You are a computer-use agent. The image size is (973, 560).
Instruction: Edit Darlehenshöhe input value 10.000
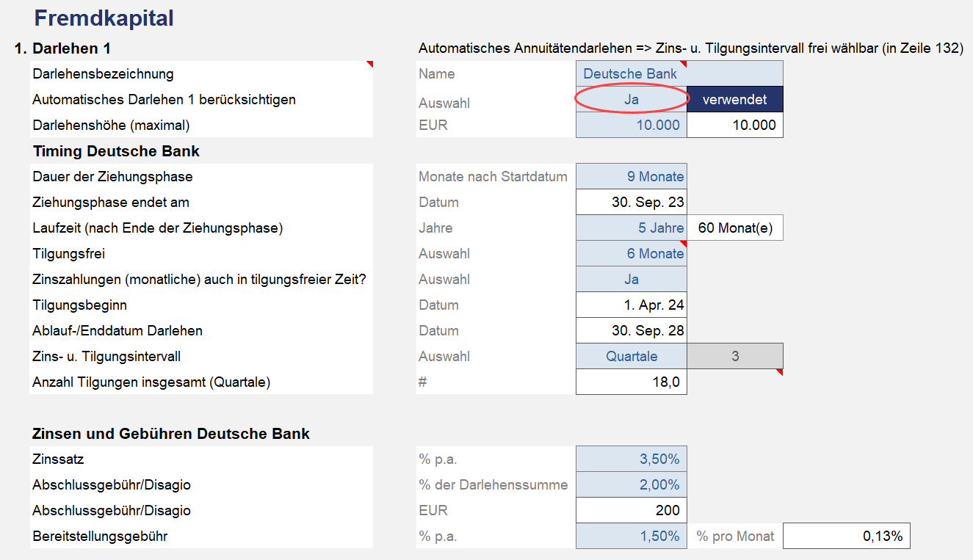632,125
